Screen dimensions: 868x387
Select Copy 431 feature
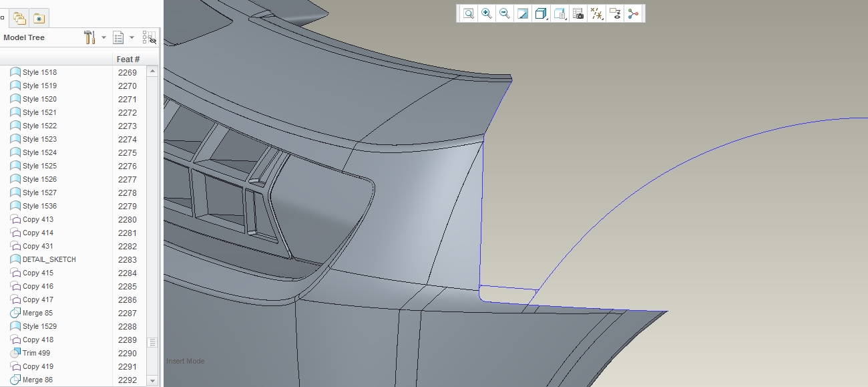tap(38, 246)
